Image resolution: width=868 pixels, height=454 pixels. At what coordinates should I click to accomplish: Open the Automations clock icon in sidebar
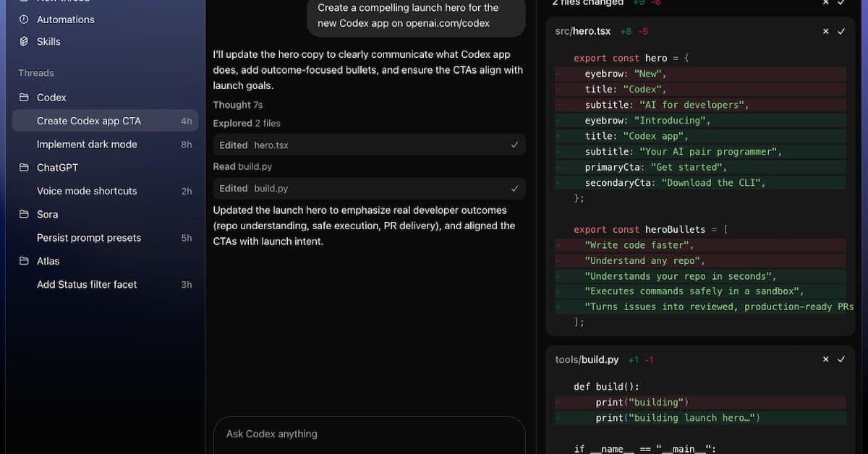[24, 20]
